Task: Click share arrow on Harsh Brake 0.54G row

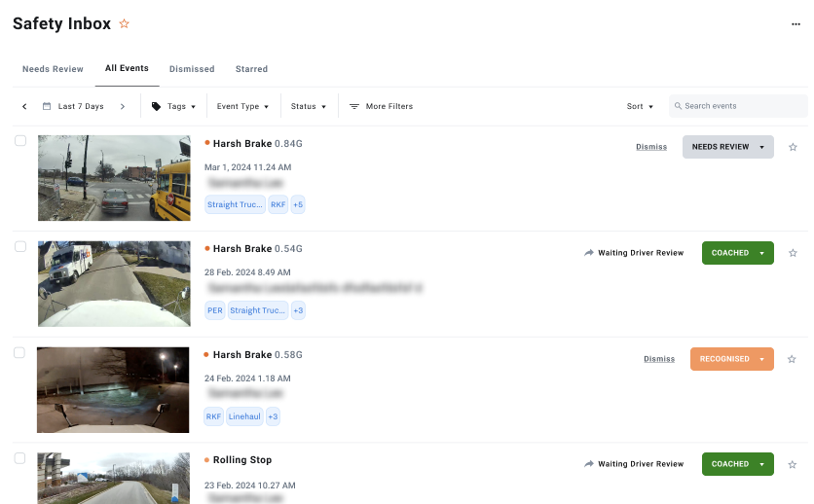Action: pyautogui.click(x=589, y=253)
